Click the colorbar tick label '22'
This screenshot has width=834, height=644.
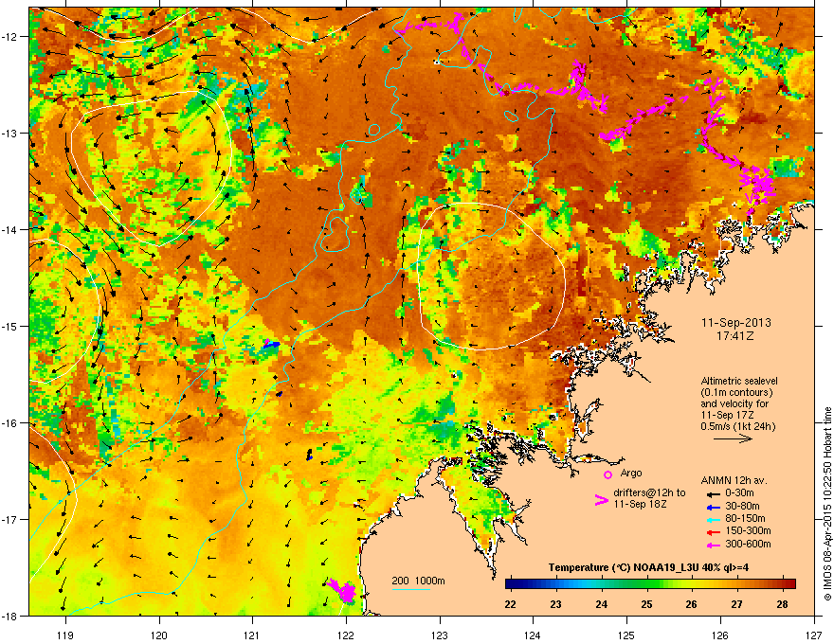pyautogui.click(x=511, y=604)
